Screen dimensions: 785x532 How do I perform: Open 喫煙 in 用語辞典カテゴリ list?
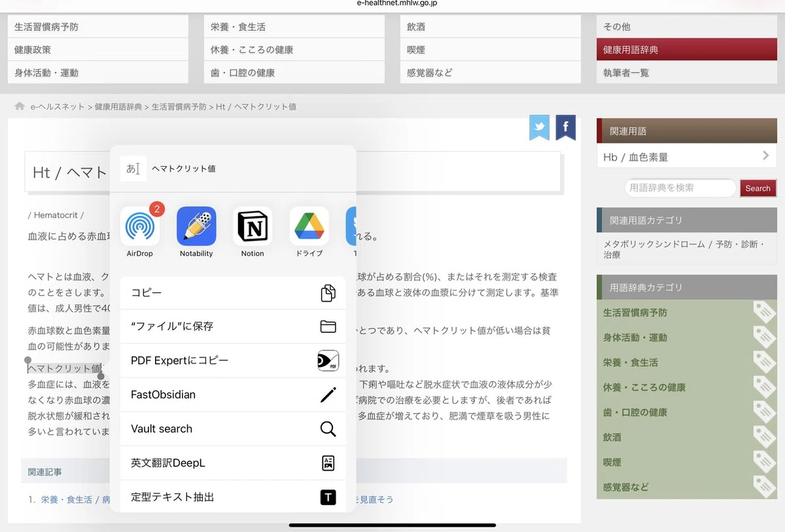pos(612,462)
